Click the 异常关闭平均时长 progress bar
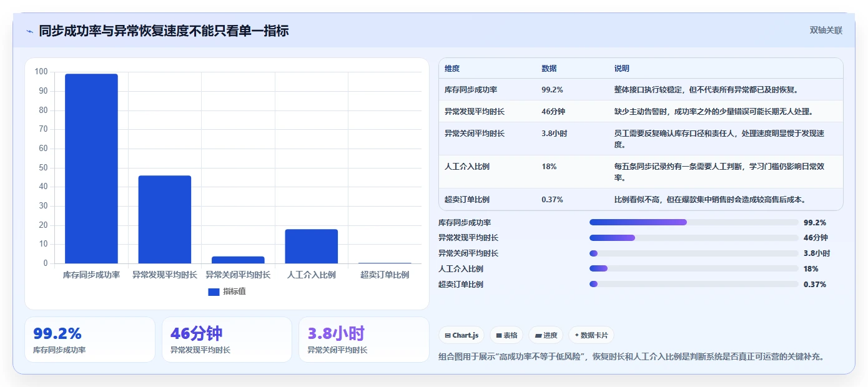 [x=694, y=253]
